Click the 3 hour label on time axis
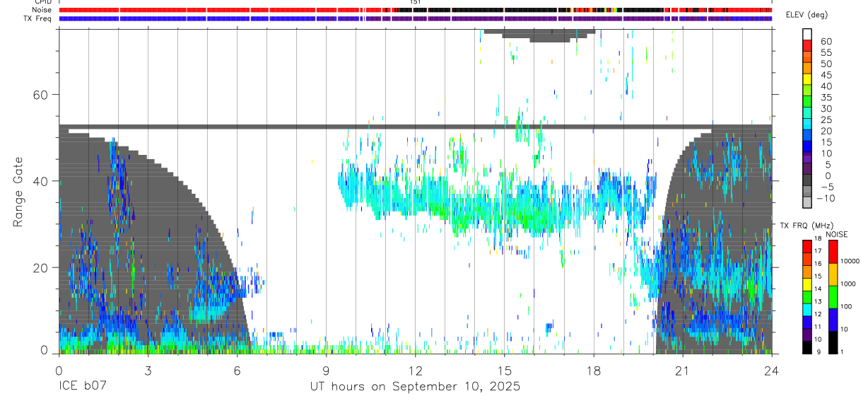 pos(148,369)
